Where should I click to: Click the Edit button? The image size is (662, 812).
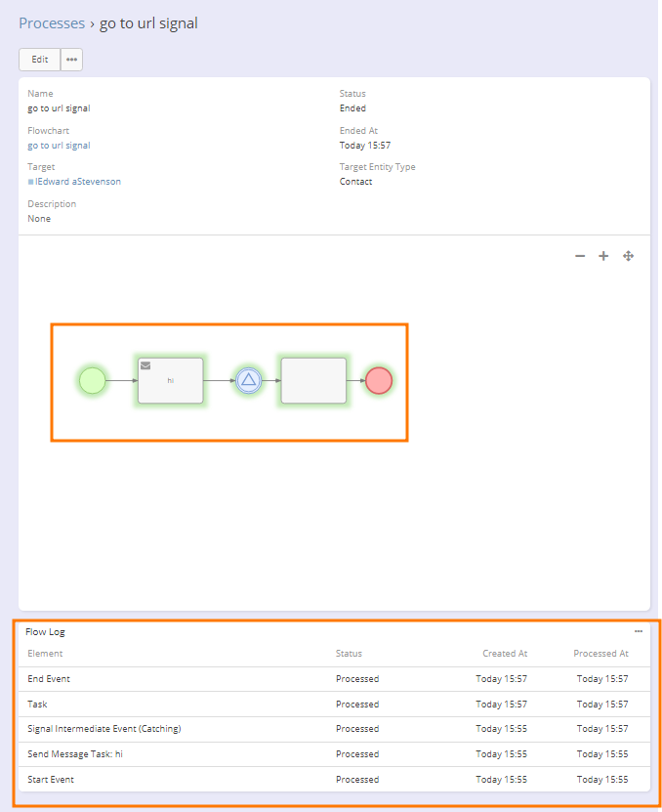tap(40, 60)
